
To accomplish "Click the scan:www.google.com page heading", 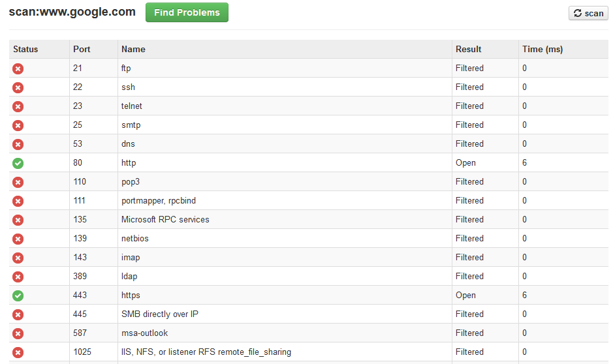I will click(72, 12).
